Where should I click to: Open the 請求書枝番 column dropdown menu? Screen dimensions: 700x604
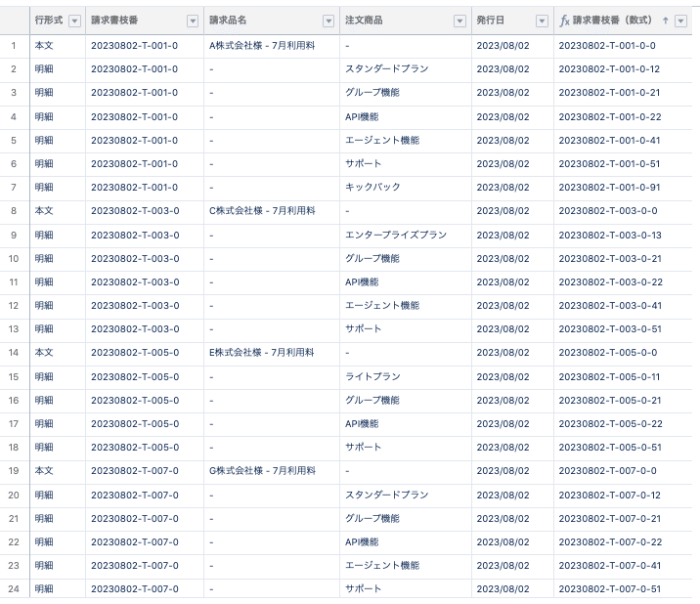tap(193, 21)
